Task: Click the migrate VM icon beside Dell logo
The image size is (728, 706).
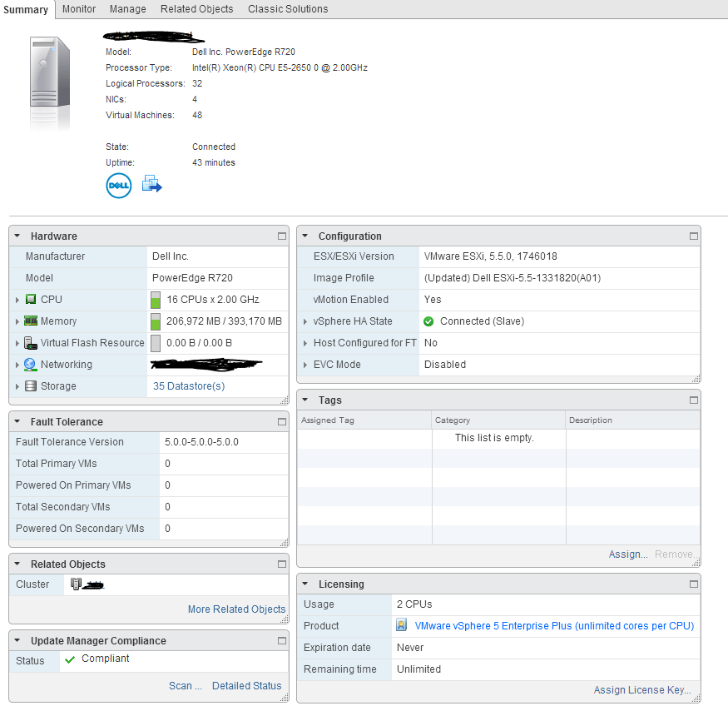Action: click(x=151, y=183)
